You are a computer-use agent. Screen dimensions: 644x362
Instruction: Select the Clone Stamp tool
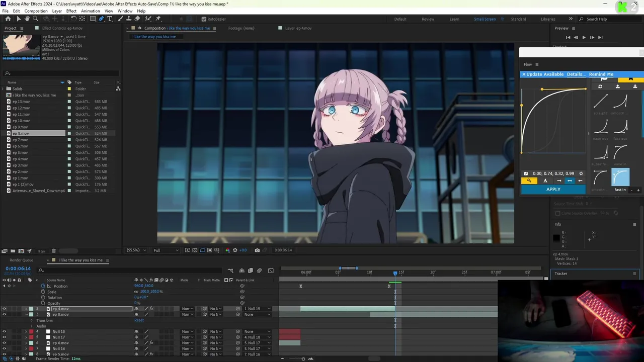click(x=129, y=19)
